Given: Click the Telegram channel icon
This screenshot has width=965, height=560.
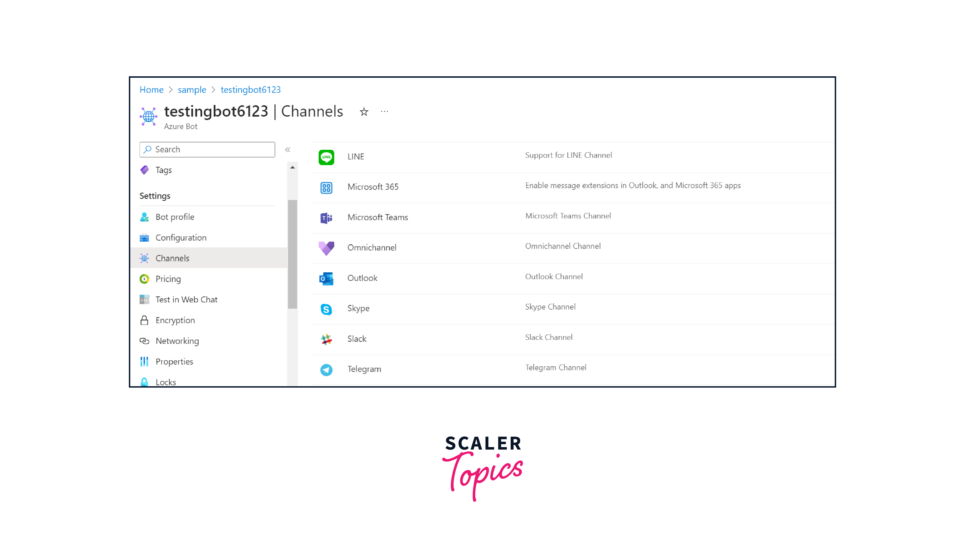Looking at the screenshot, I should (x=326, y=369).
